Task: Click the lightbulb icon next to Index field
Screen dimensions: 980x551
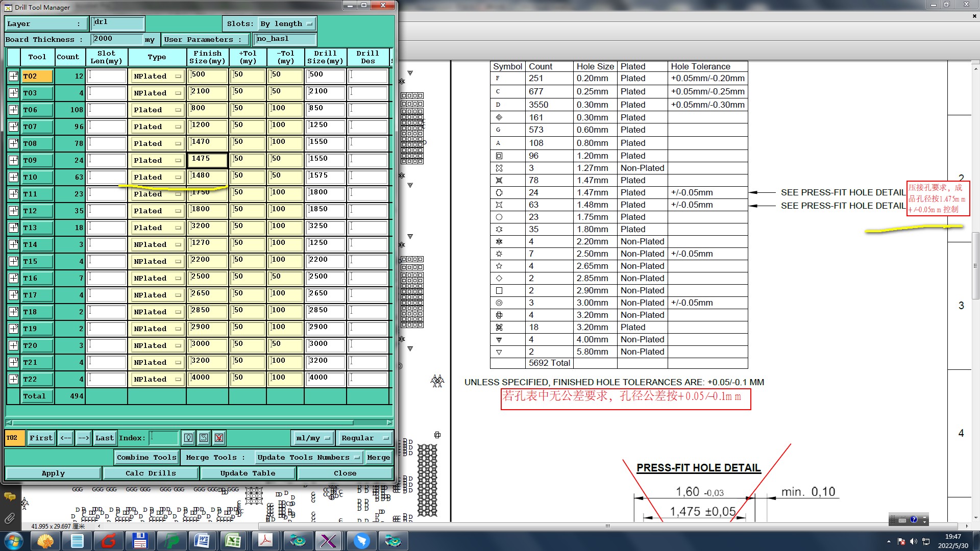Action: [188, 438]
